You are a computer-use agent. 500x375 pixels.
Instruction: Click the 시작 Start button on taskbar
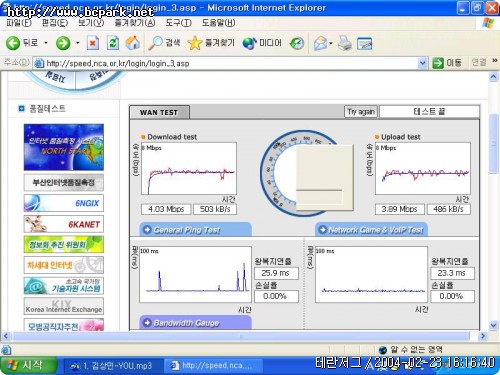pyautogui.click(x=29, y=365)
